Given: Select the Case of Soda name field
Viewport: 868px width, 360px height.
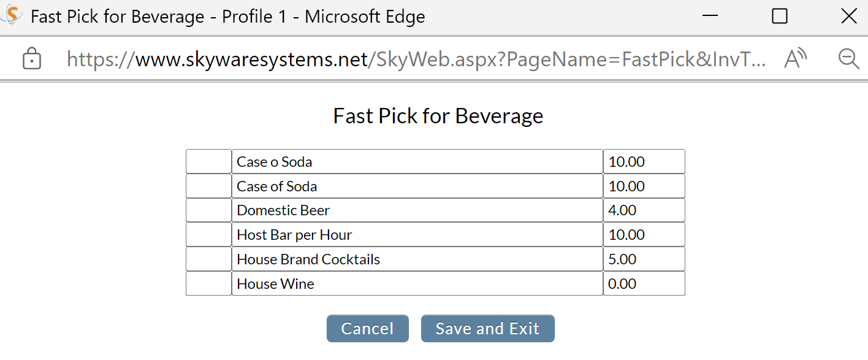Looking at the screenshot, I should point(417,186).
